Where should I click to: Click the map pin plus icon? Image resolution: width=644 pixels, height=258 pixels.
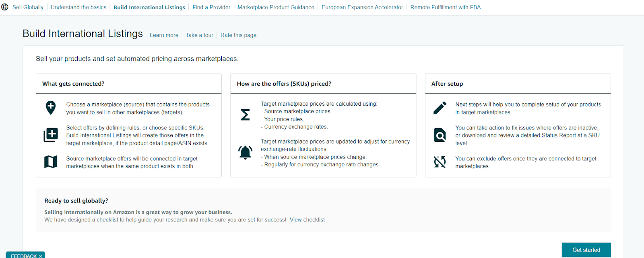pyautogui.click(x=51, y=108)
